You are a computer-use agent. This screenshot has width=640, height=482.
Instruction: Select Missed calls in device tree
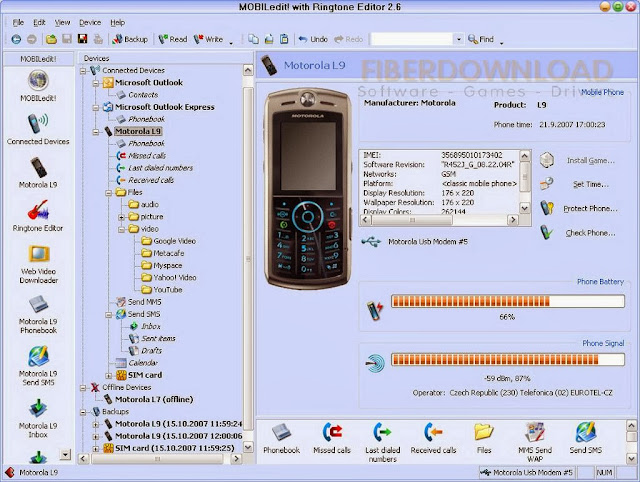coord(147,155)
